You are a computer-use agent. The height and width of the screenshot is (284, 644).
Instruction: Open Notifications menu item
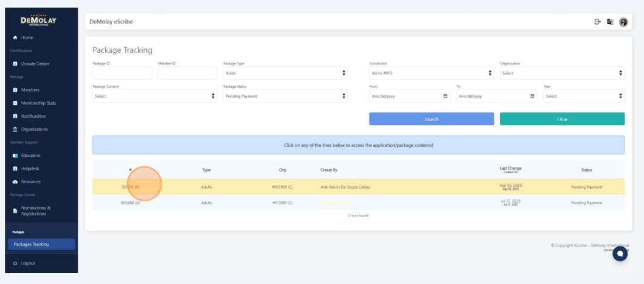coord(34,117)
